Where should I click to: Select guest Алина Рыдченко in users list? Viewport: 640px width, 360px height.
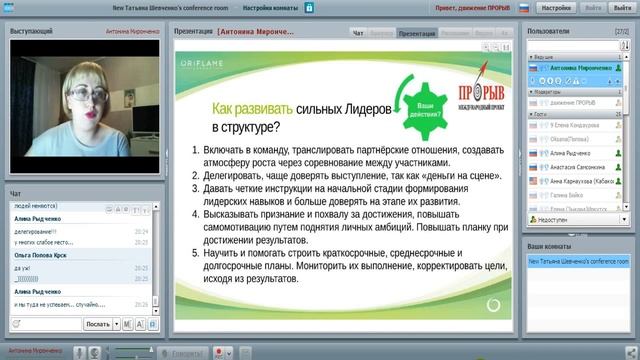point(575,153)
